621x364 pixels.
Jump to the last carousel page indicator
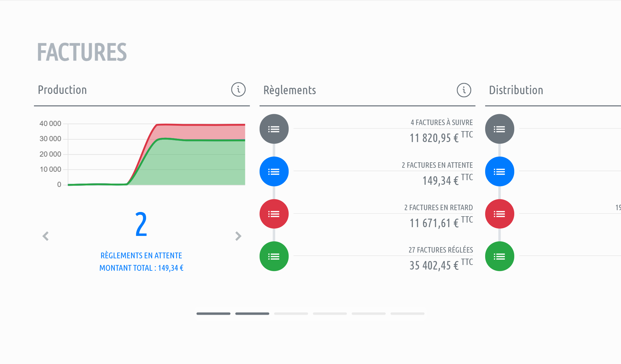[407, 314]
